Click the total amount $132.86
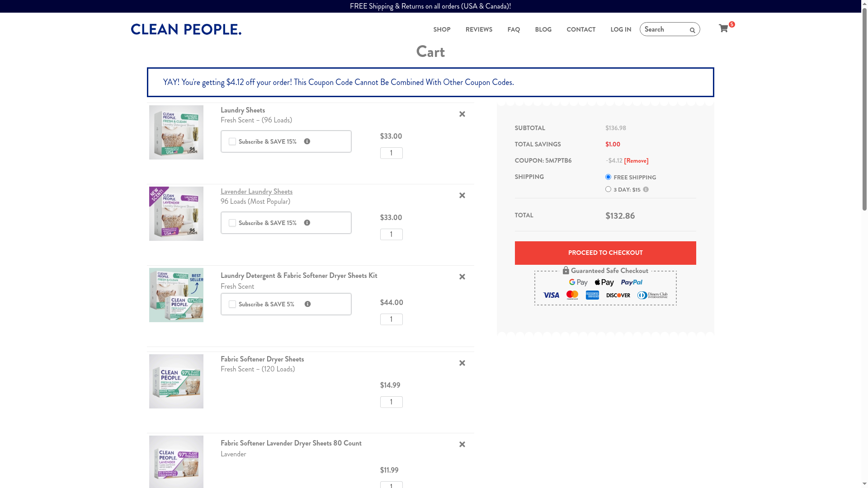Screen dimensions: 868x488 click(620, 216)
